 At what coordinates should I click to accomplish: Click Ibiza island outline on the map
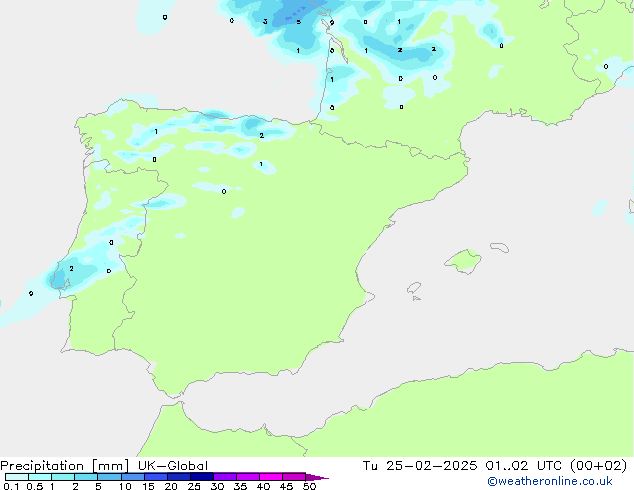(414, 288)
